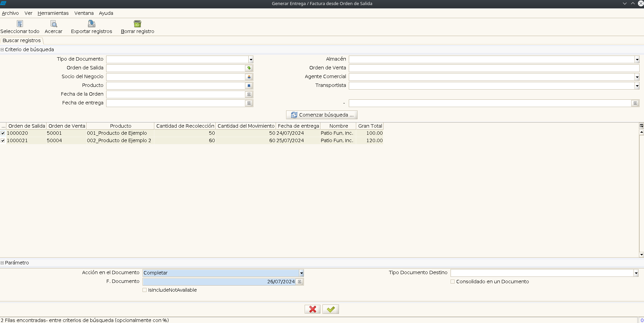Open the Agente Comercial dropdown

637,77
